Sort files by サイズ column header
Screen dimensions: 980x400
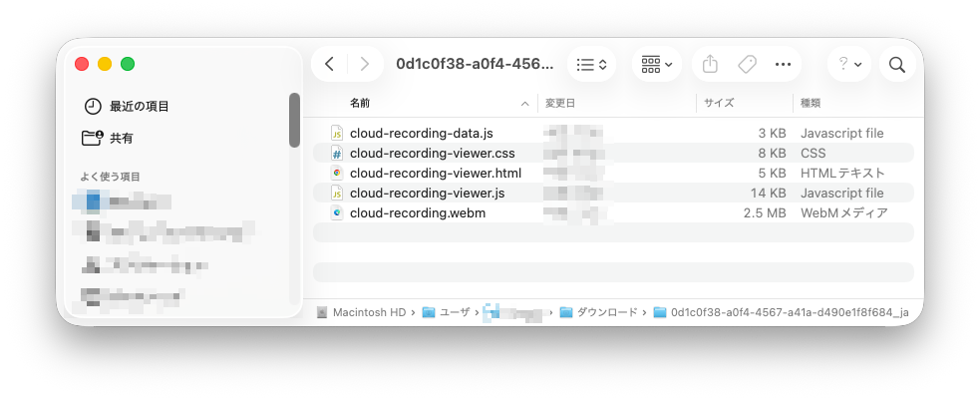(x=719, y=103)
